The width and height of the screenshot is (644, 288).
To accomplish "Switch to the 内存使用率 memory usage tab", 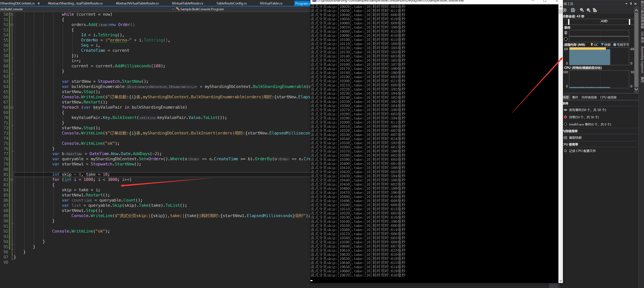I will tap(589, 97).
